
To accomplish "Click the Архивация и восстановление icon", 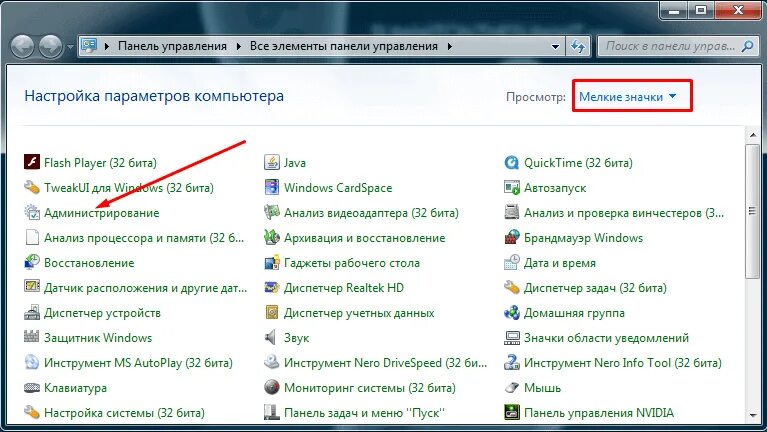I will pos(271,238).
